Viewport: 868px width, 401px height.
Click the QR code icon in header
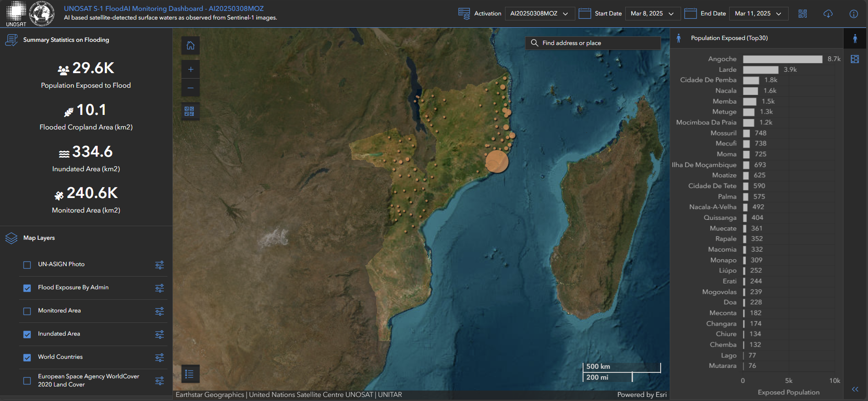click(803, 14)
